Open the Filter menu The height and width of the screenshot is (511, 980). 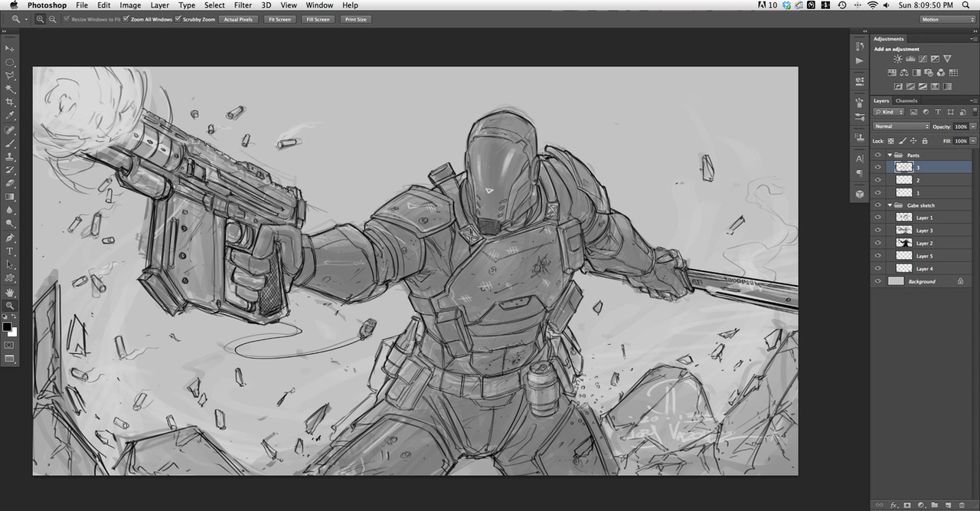[243, 5]
